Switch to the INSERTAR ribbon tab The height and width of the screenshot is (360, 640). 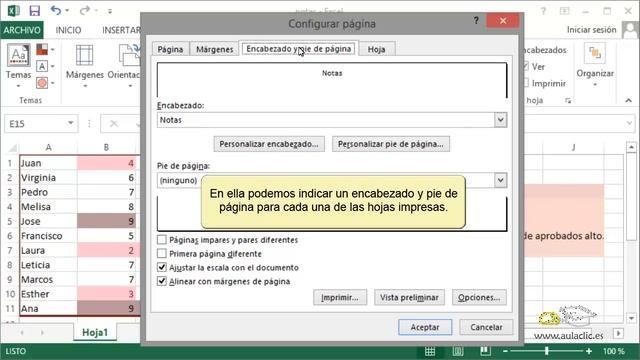pyautogui.click(x=121, y=30)
